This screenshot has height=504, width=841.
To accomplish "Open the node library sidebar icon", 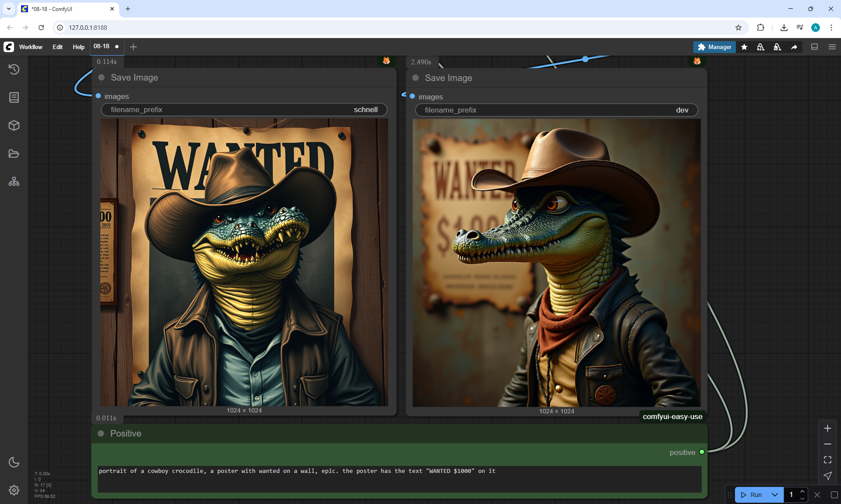I will pyautogui.click(x=14, y=97).
